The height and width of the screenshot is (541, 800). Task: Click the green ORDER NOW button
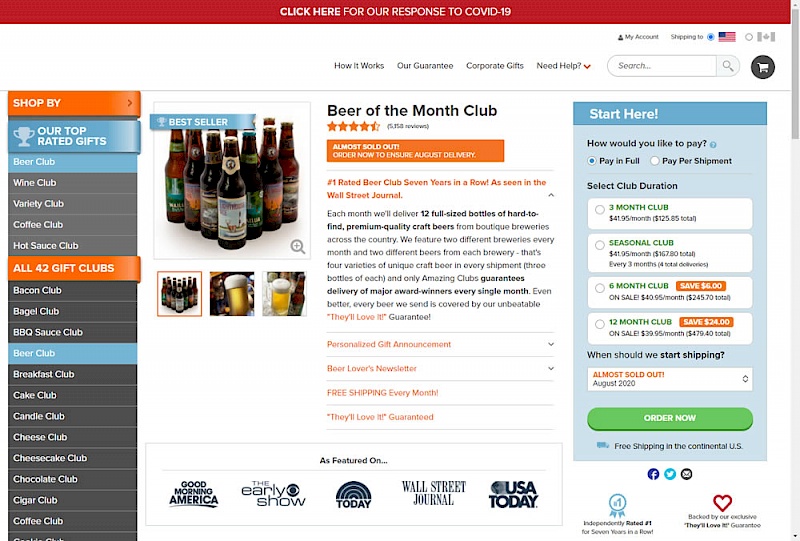click(x=669, y=418)
